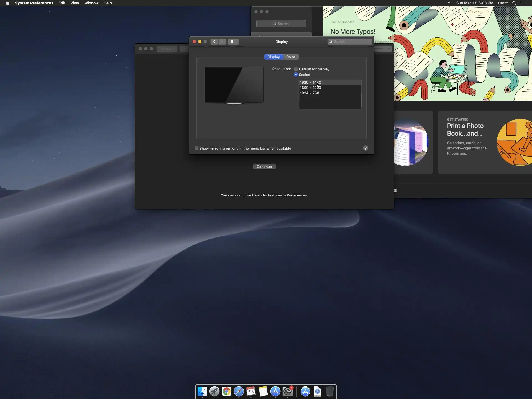Open the Window menu
The width and height of the screenshot is (532, 399).
pos(91,3)
